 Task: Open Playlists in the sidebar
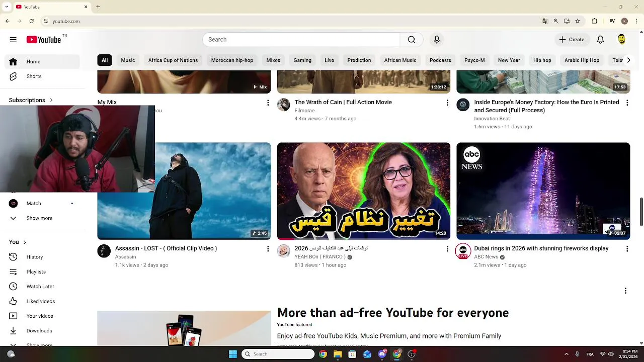[42, 271]
